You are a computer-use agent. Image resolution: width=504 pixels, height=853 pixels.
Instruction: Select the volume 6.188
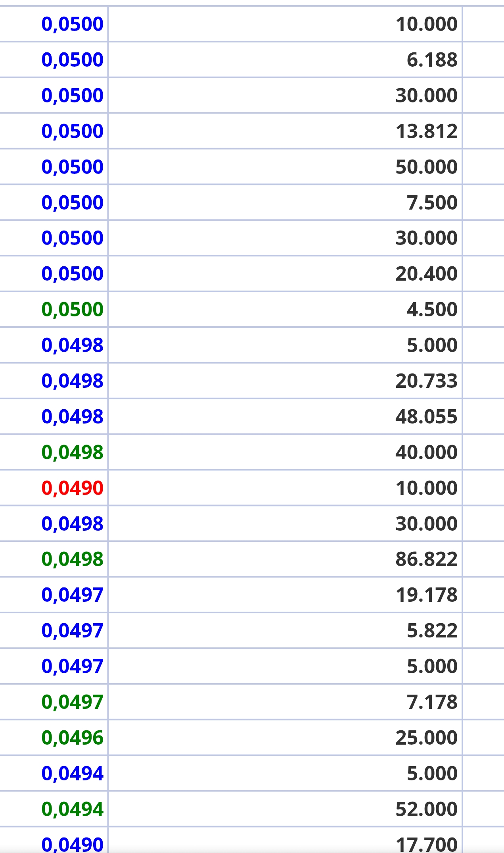[432, 60]
